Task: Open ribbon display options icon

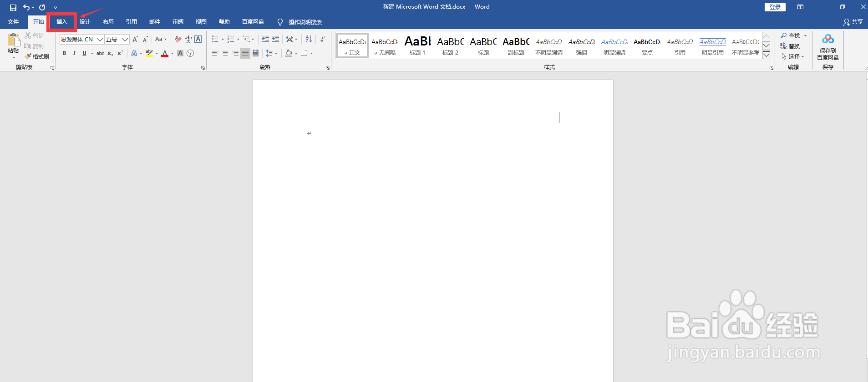Action: 800,7
